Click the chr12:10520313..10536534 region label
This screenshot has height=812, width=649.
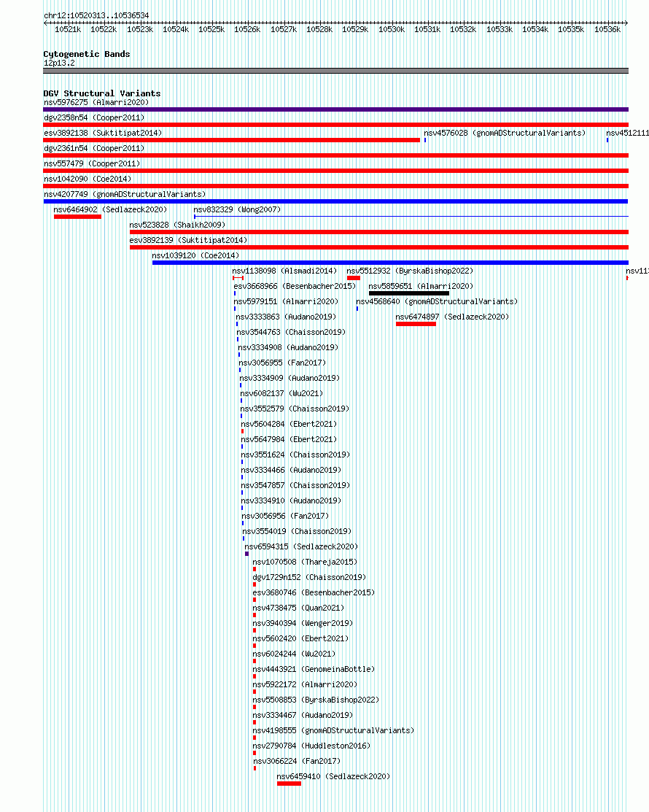96,15
